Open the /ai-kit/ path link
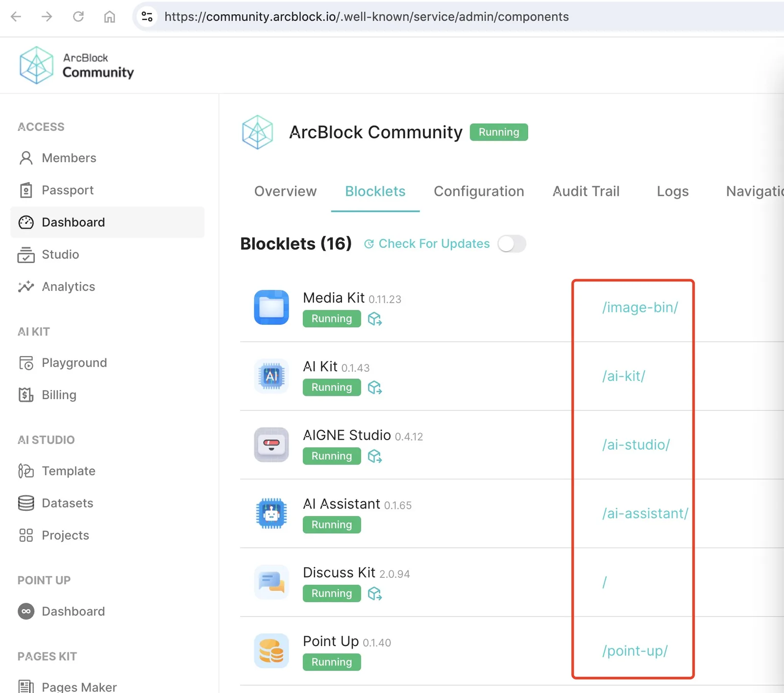This screenshot has width=784, height=693. click(624, 376)
